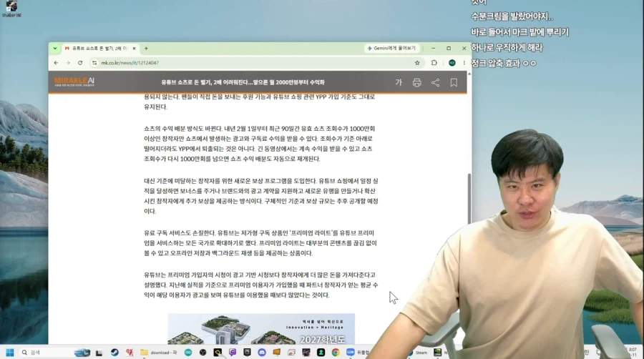Viewport: 644px width, 359px height.
Task: Open the Steam icon beside Task View
Action: pos(114,353)
